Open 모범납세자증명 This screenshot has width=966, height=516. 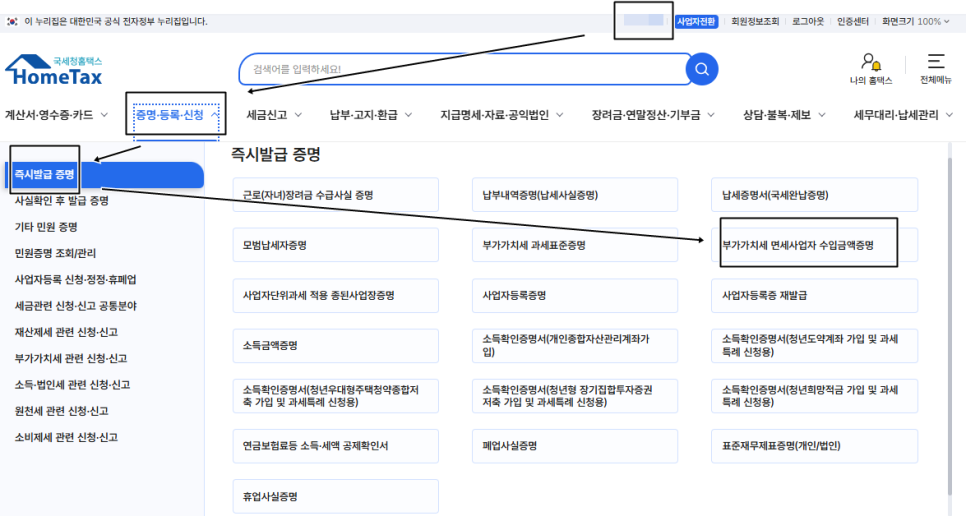click(336, 245)
